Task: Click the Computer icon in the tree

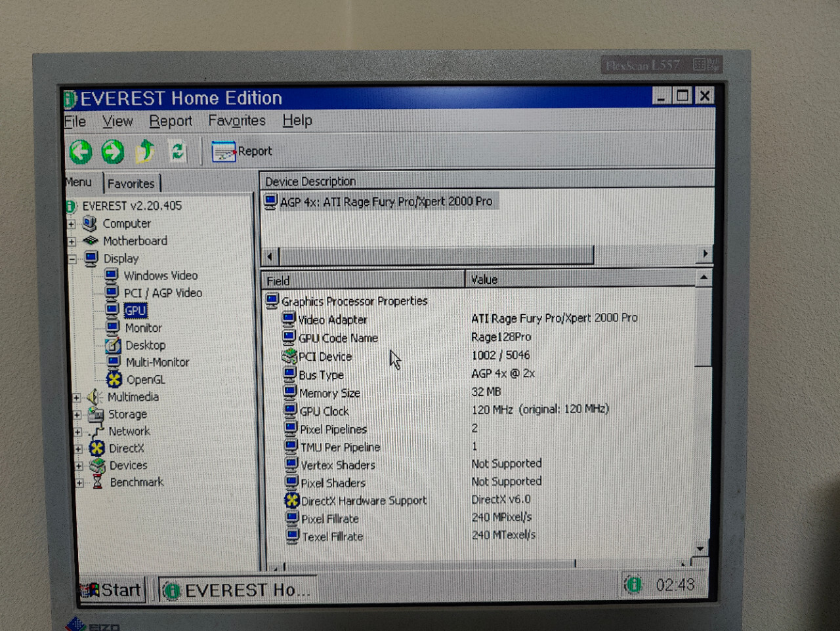Action: pyautogui.click(x=90, y=224)
